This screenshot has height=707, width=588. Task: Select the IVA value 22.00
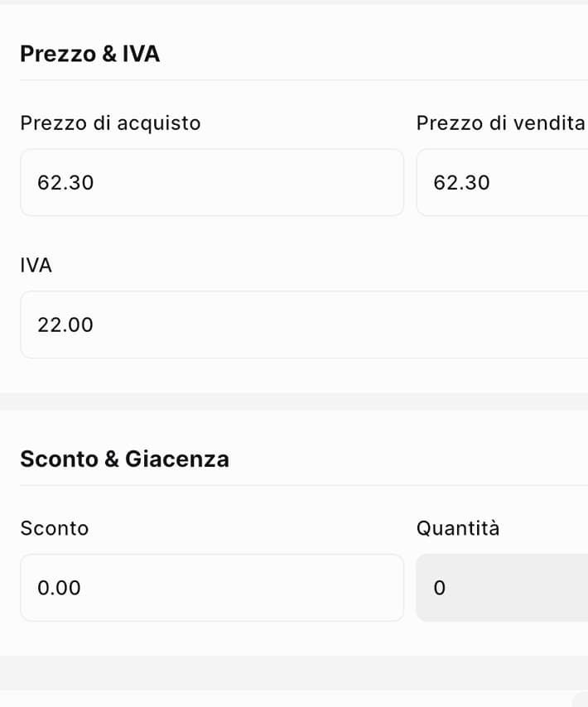[x=65, y=325]
